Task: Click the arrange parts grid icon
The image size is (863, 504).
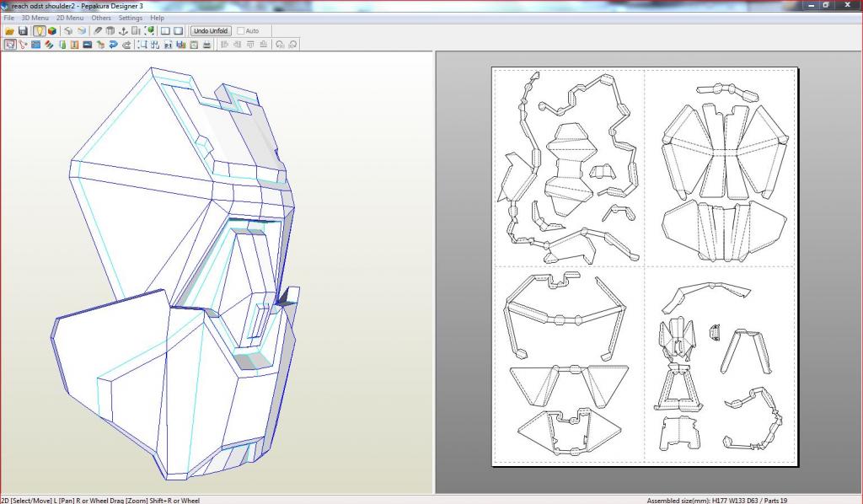Action: point(155,45)
